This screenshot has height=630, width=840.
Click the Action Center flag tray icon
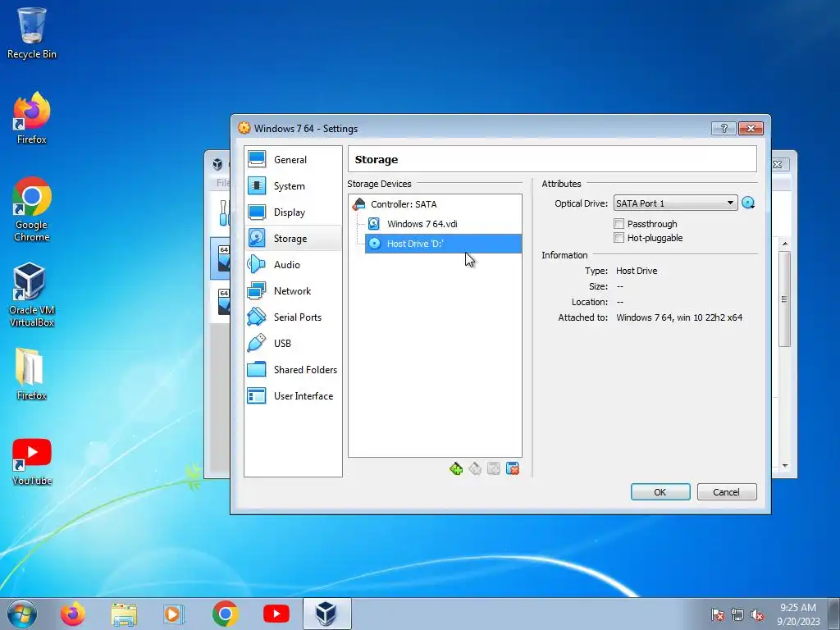point(718,614)
